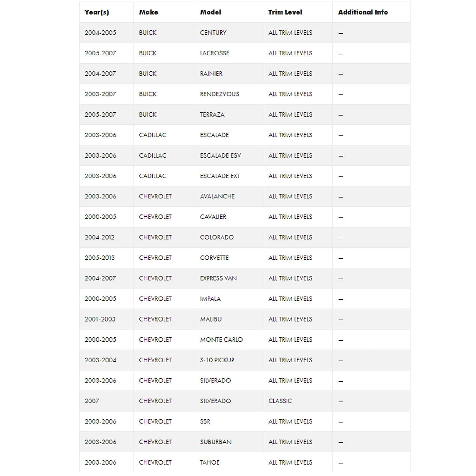Select the S-10 PICKUP model cell
This screenshot has height=476, width=476.
click(217, 360)
